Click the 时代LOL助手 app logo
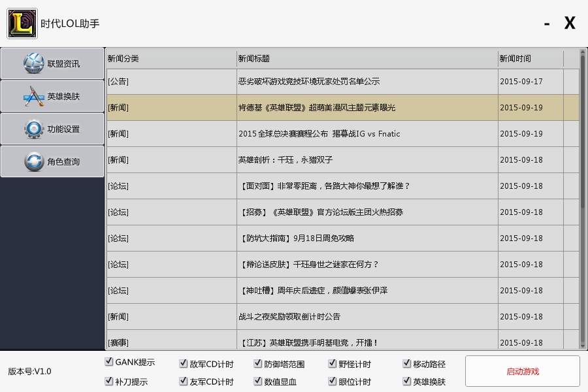This screenshot has height=392, width=588. pyautogui.click(x=22, y=23)
